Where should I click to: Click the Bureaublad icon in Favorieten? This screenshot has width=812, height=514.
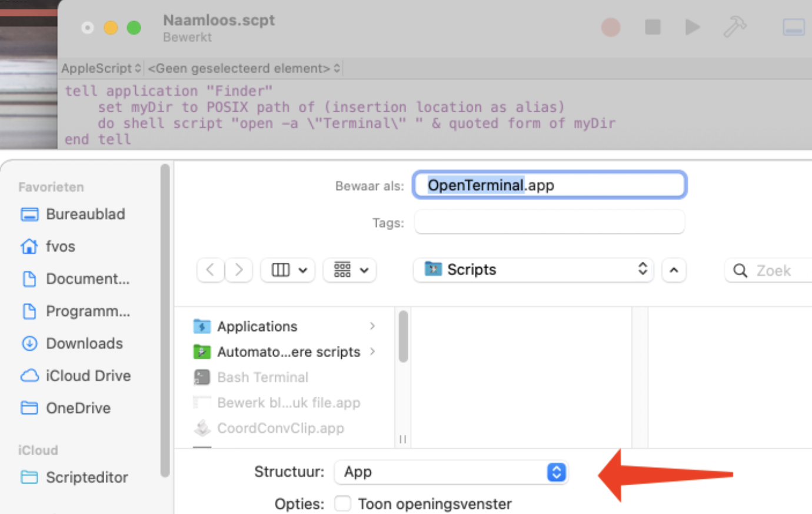pyautogui.click(x=29, y=214)
